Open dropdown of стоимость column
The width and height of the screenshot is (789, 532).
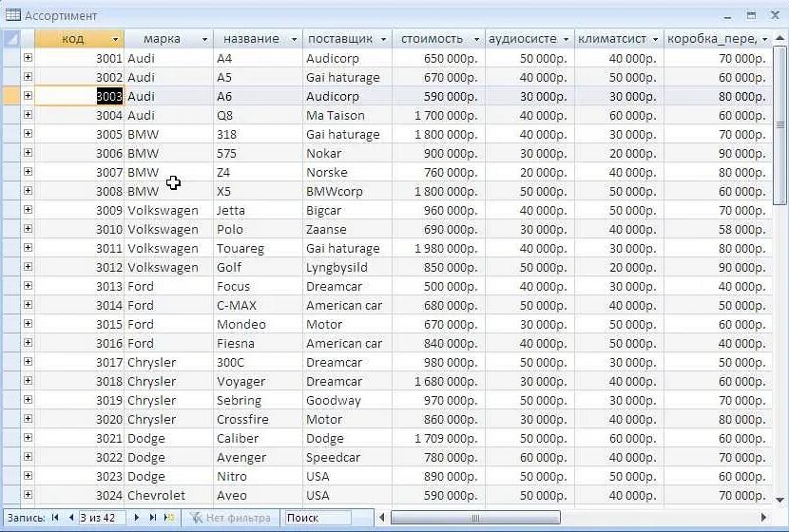476,39
